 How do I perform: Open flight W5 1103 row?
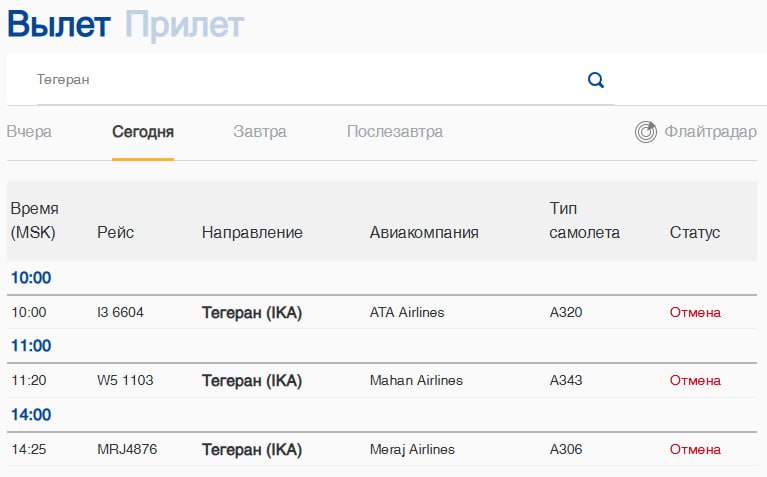coord(382,380)
